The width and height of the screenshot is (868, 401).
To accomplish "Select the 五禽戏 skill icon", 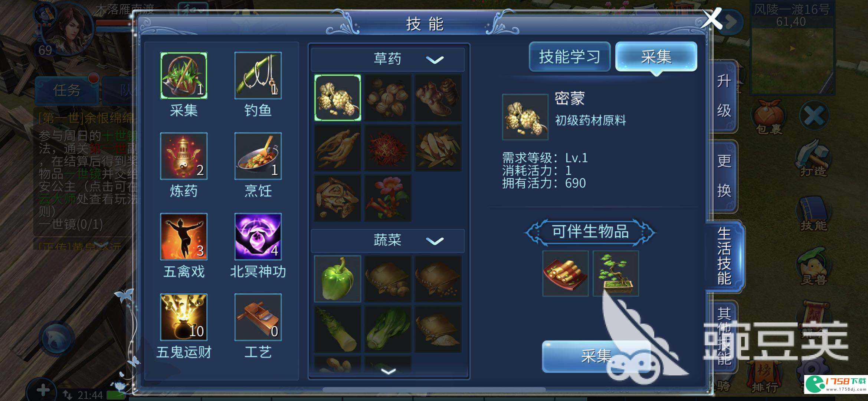I will point(184,237).
